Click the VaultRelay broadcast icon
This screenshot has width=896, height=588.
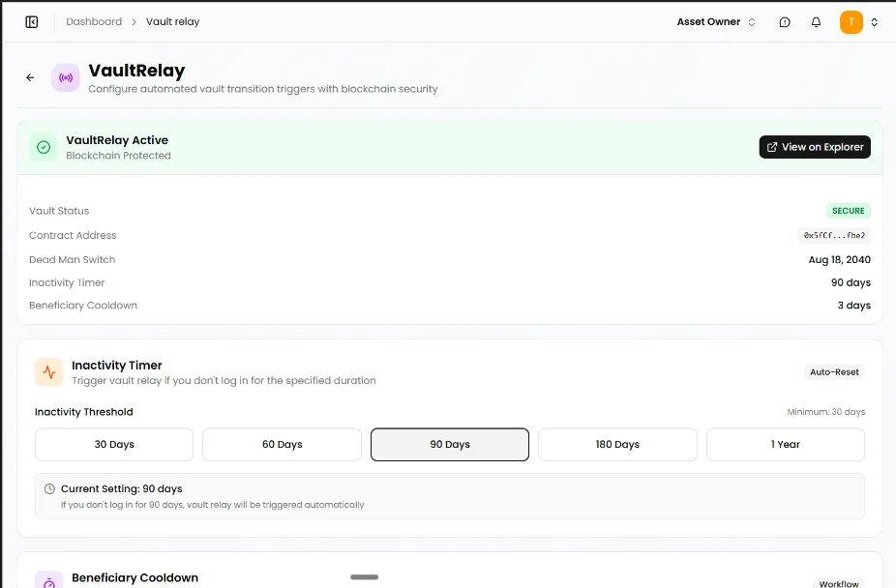(x=66, y=77)
